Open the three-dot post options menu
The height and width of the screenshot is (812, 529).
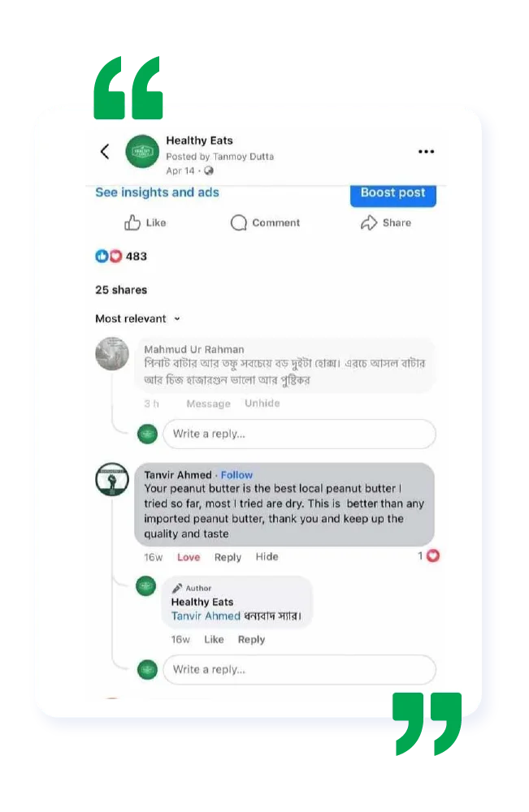tap(426, 152)
